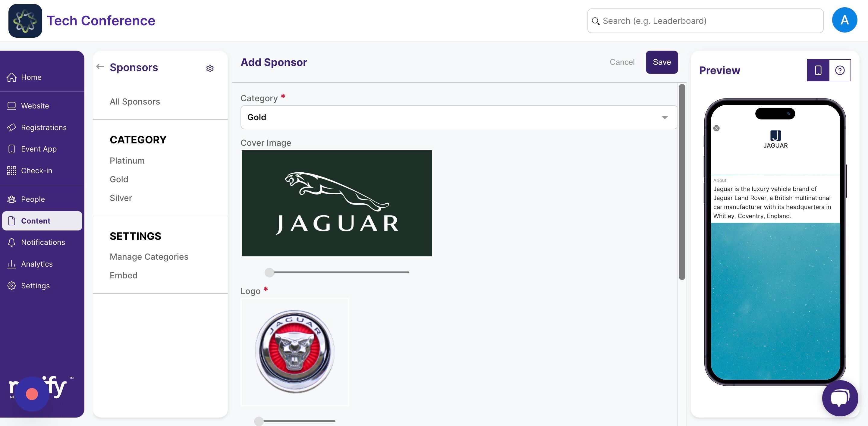Open the help question mark icon
The image size is (868, 426).
840,70
